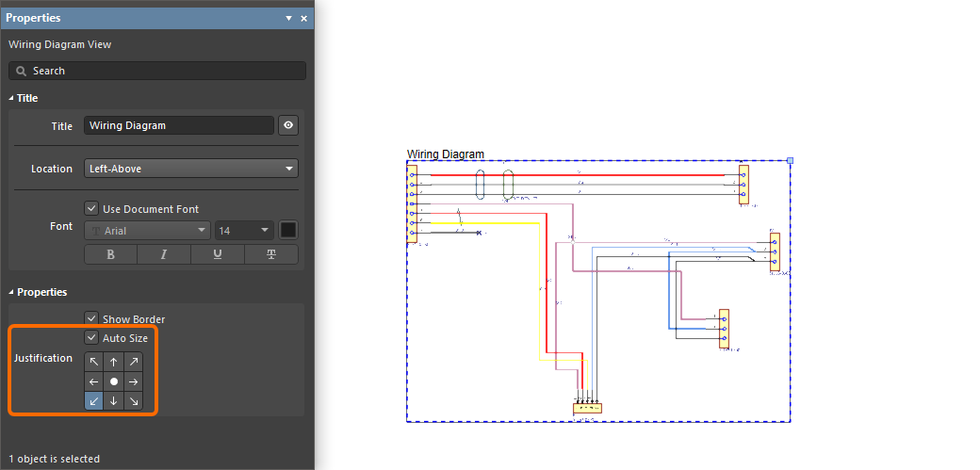
Task: Set justification to bottom-right arrow
Action: [133, 400]
